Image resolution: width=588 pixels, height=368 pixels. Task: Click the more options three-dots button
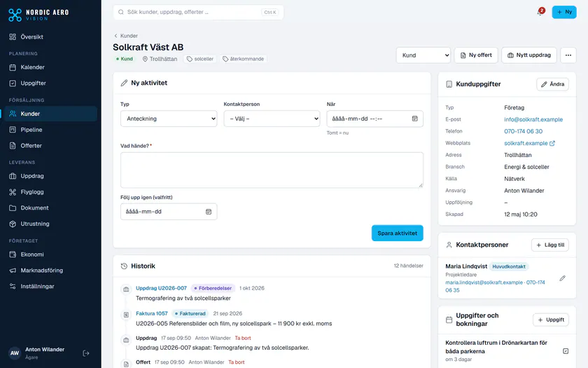568,55
